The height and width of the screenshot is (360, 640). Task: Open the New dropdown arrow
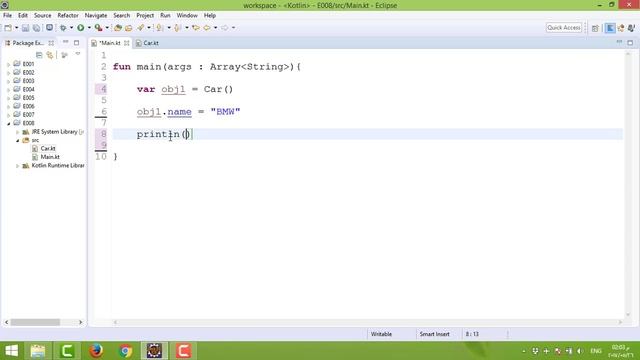[16, 28]
